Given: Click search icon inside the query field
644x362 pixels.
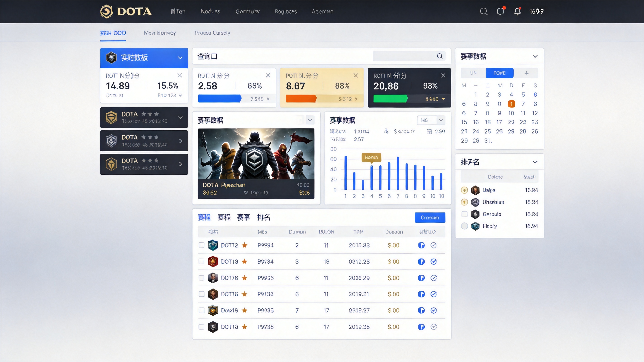Looking at the screenshot, I should pyautogui.click(x=440, y=56).
